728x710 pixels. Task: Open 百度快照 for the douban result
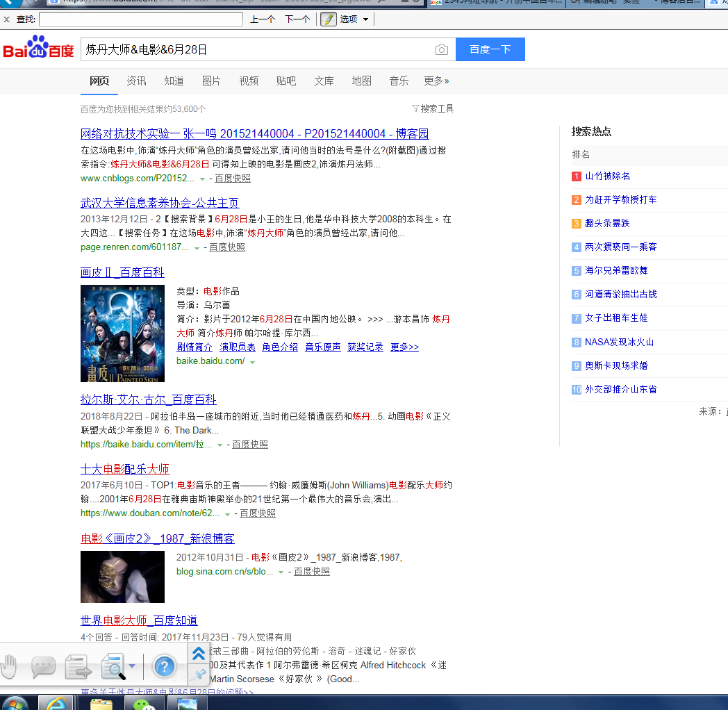(258, 513)
